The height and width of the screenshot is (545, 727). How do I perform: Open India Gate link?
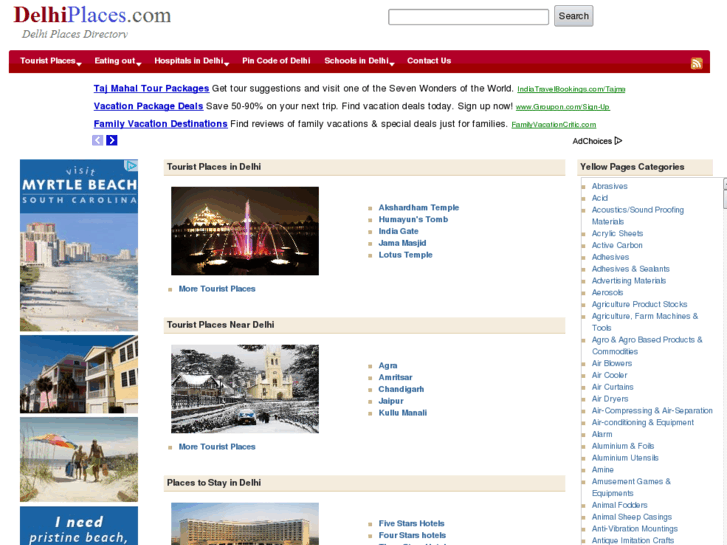[398, 231]
